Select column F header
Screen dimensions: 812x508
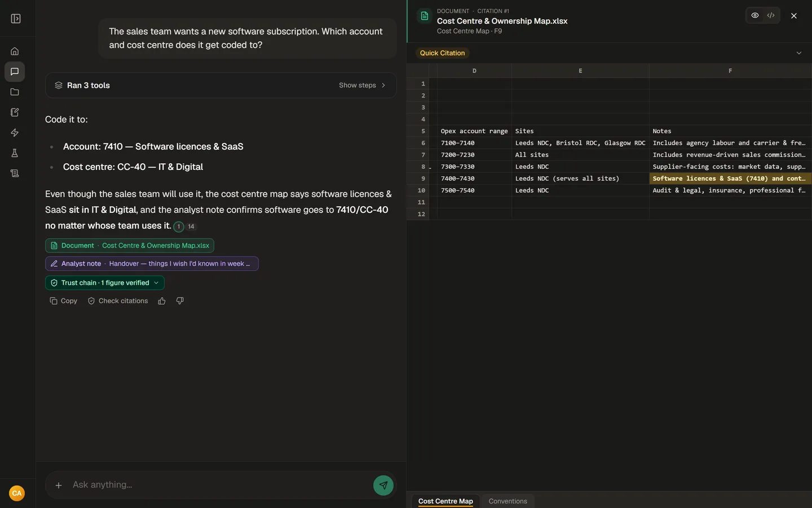coord(730,71)
